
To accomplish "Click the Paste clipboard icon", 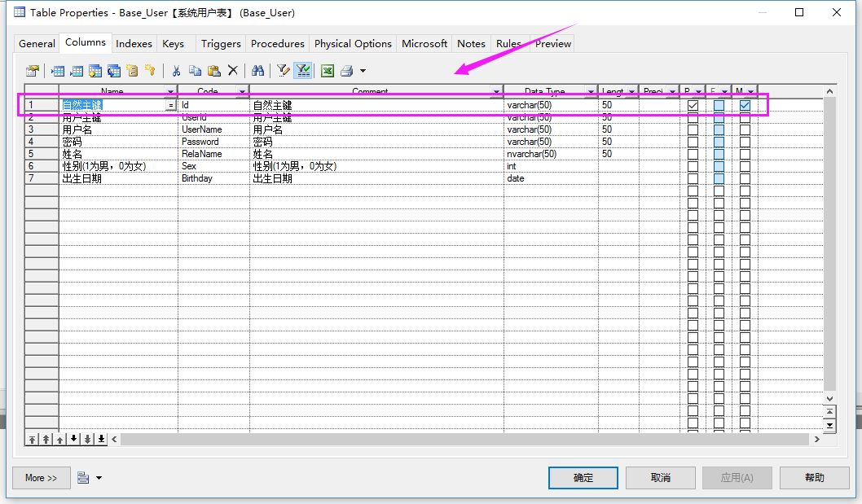I will pos(213,70).
